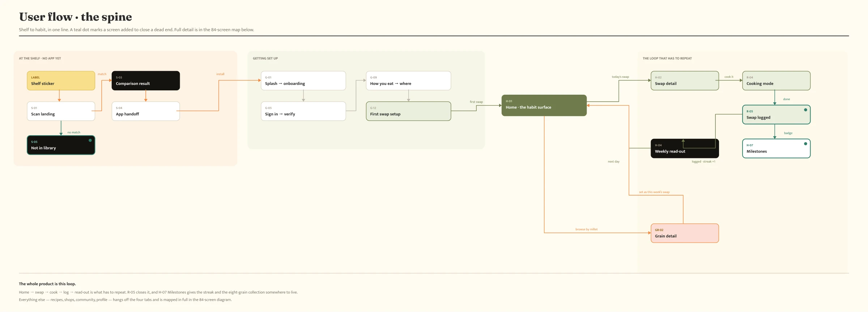Select the Shelf sticker LABEL node
This screenshot has height=312, width=868.
point(61,81)
